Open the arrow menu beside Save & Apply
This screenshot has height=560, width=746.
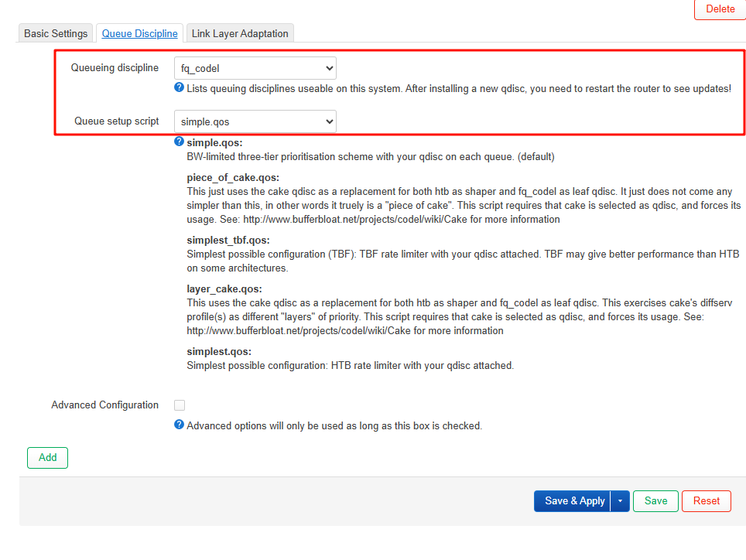pyautogui.click(x=620, y=501)
